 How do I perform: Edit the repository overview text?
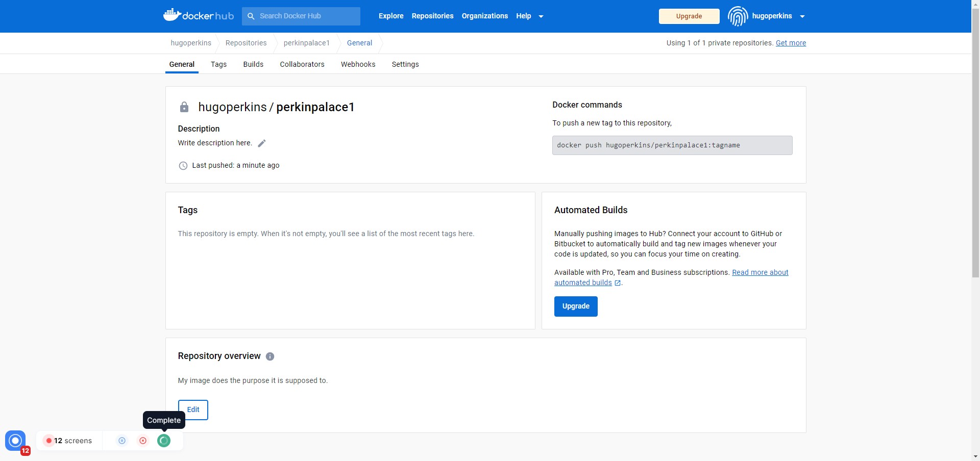click(x=192, y=409)
